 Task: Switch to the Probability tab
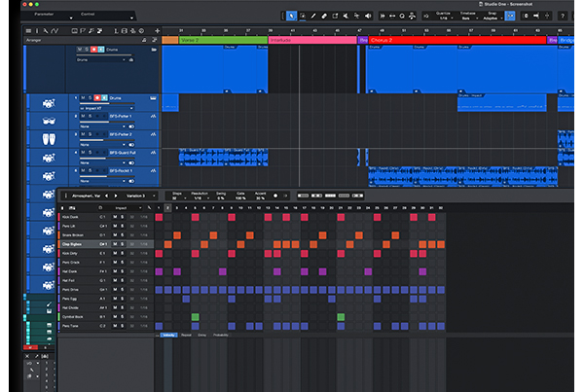221,335
